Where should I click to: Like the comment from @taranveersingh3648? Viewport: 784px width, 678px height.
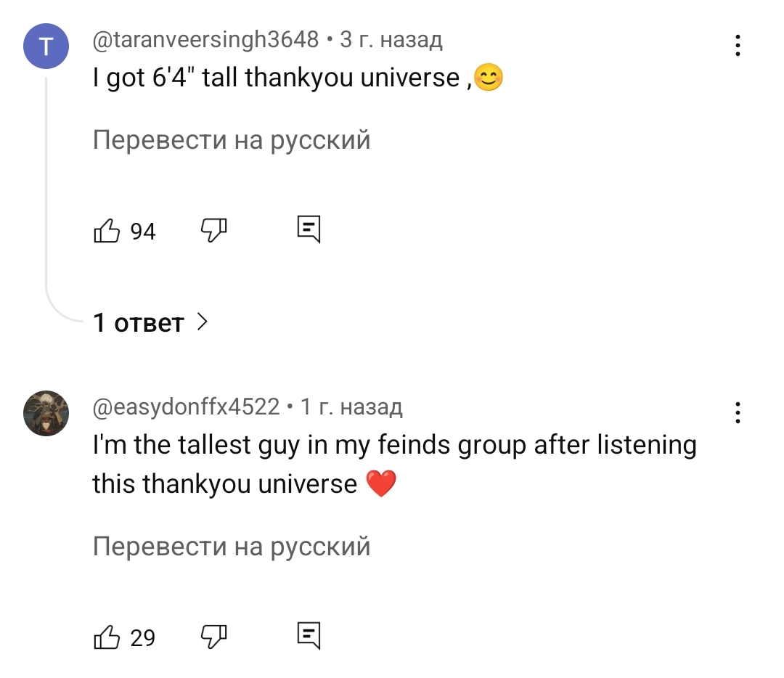106,230
